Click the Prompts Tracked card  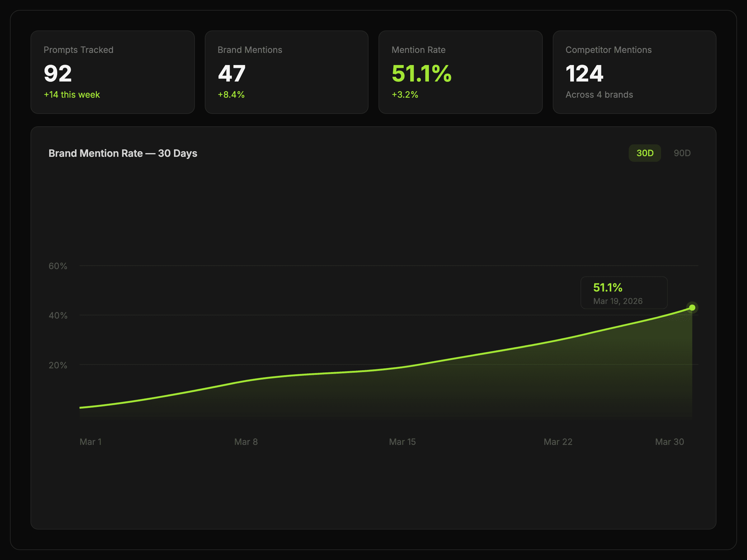click(x=112, y=72)
